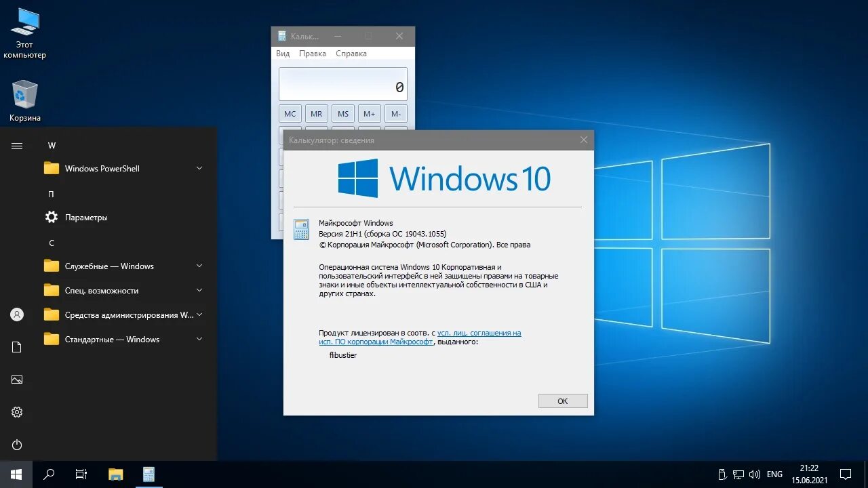Click the licensee name "flibustier"
868x488 pixels.
coord(342,355)
